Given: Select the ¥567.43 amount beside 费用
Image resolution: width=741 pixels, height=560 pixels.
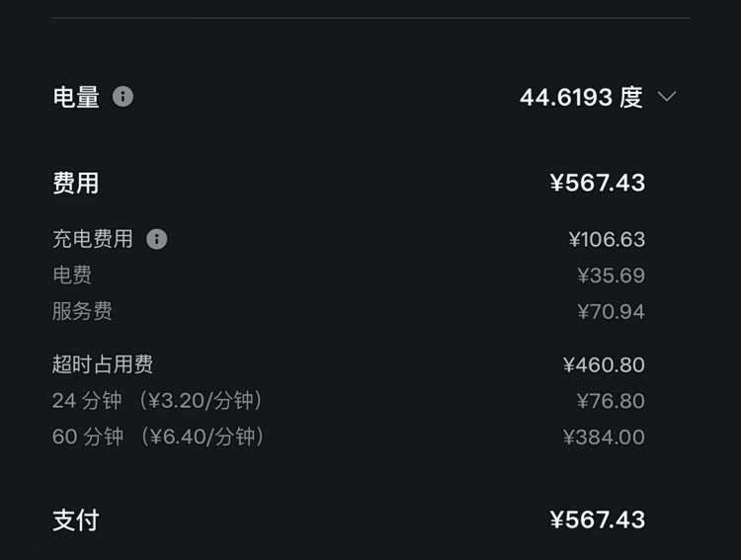Looking at the screenshot, I should click(x=597, y=183).
